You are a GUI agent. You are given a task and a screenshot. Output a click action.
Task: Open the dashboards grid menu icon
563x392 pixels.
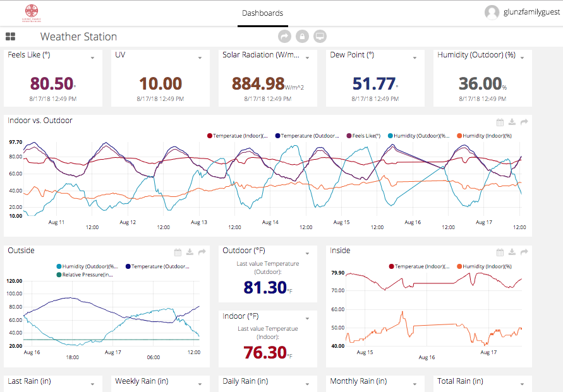click(10, 37)
